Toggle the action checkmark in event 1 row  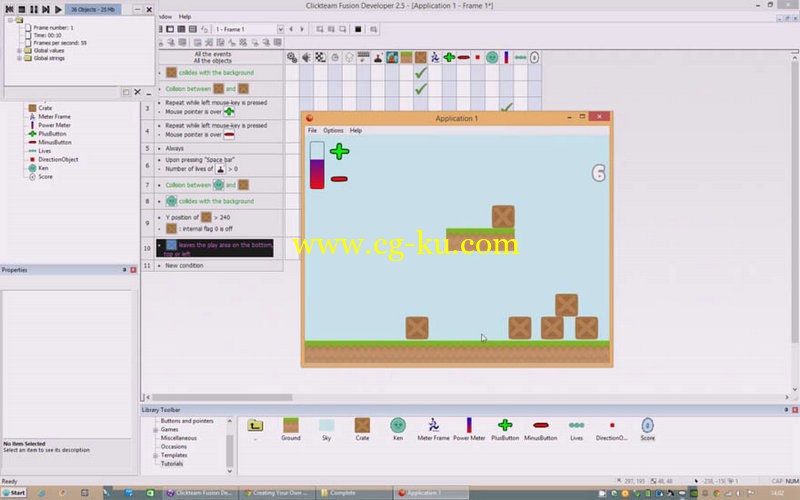(x=420, y=73)
